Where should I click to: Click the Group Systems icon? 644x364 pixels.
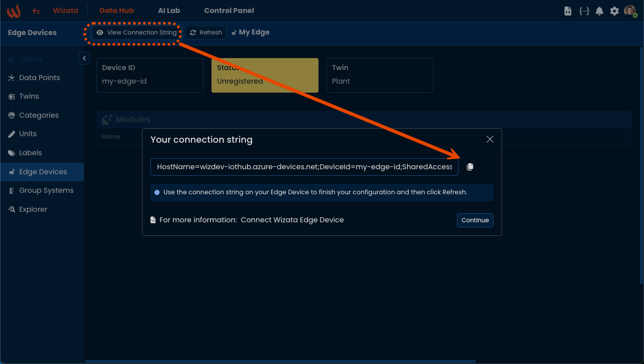(11, 190)
